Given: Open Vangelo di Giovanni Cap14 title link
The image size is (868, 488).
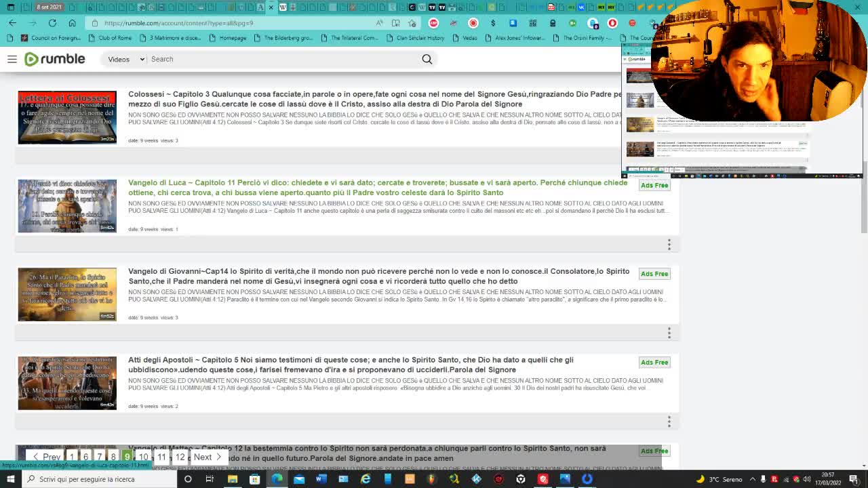Looking at the screenshot, I should (378, 276).
